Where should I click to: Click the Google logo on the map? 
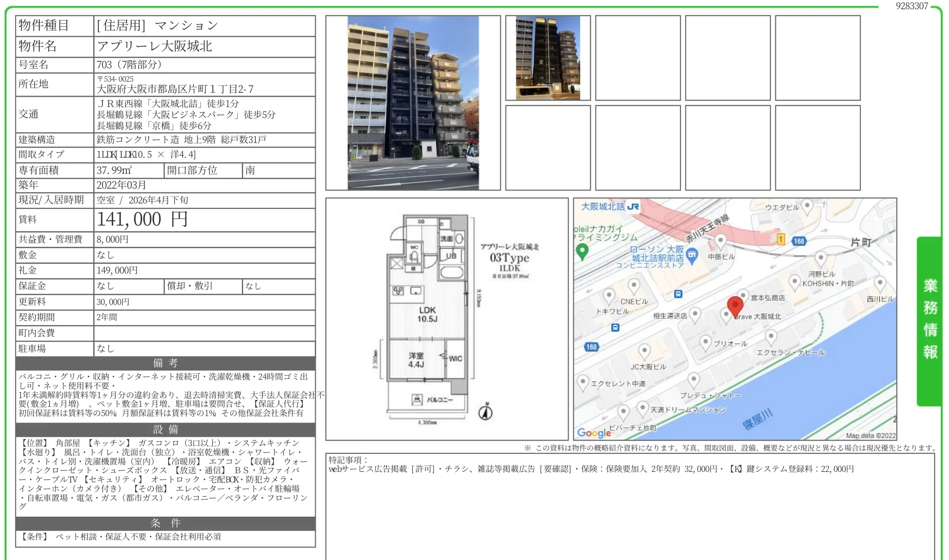pos(594,432)
